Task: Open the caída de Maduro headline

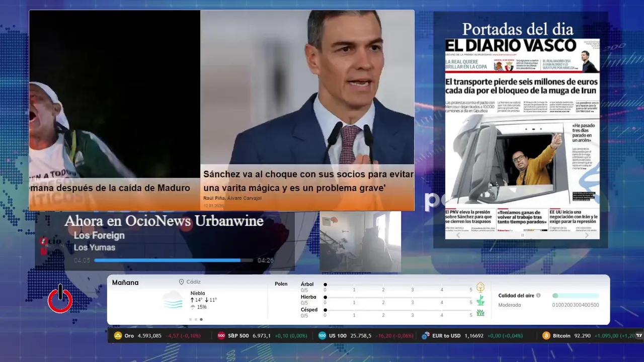Action: click(x=110, y=188)
